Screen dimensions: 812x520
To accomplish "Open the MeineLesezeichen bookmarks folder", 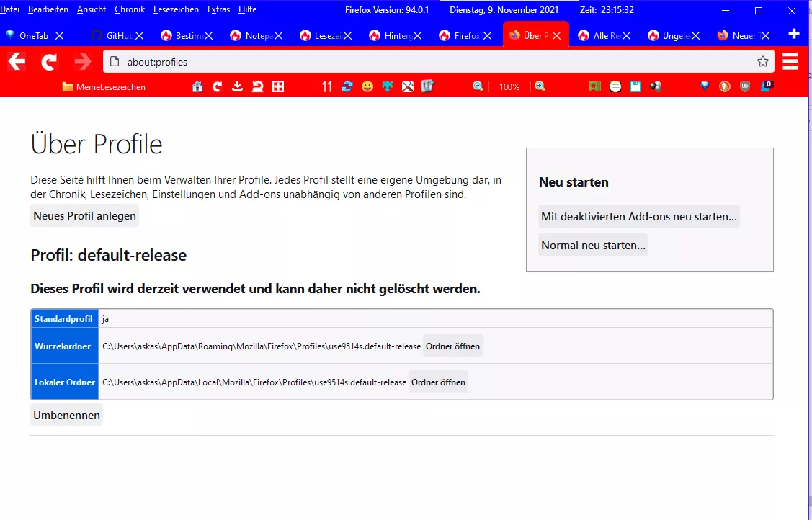I will pyautogui.click(x=104, y=87).
